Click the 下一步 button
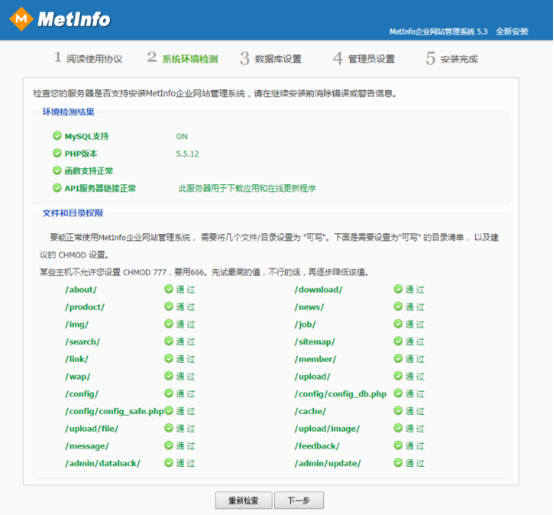This screenshot has width=554, height=515. click(x=299, y=500)
